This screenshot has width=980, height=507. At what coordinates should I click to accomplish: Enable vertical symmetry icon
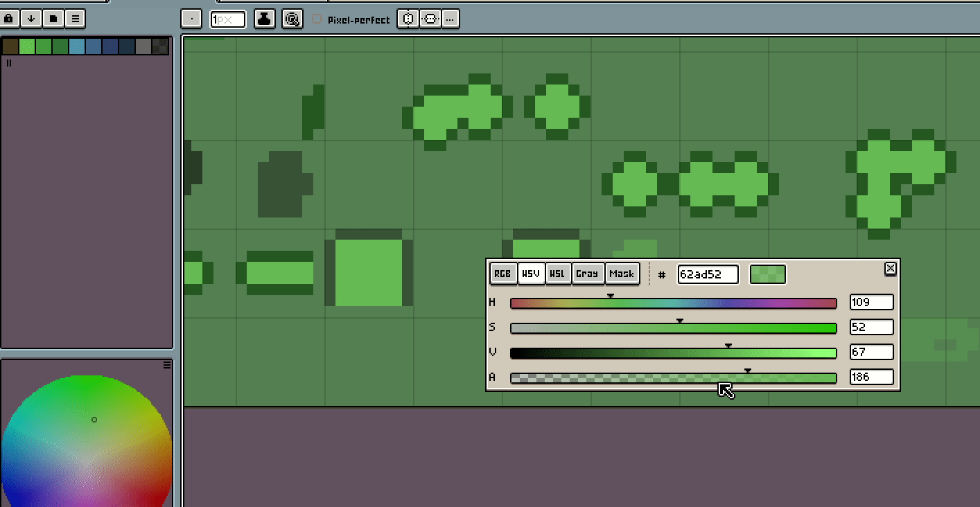(430, 19)
